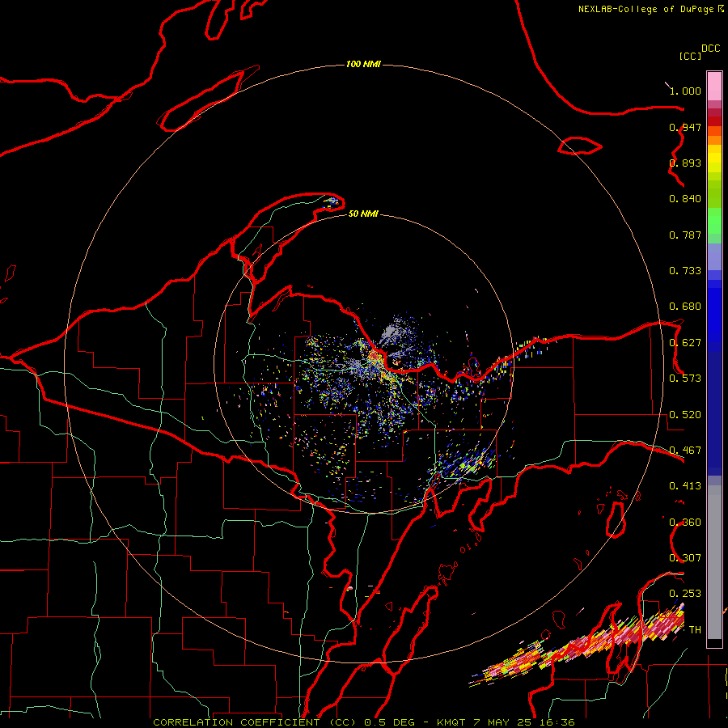Click the 0.947 legend value

[685, 127]
